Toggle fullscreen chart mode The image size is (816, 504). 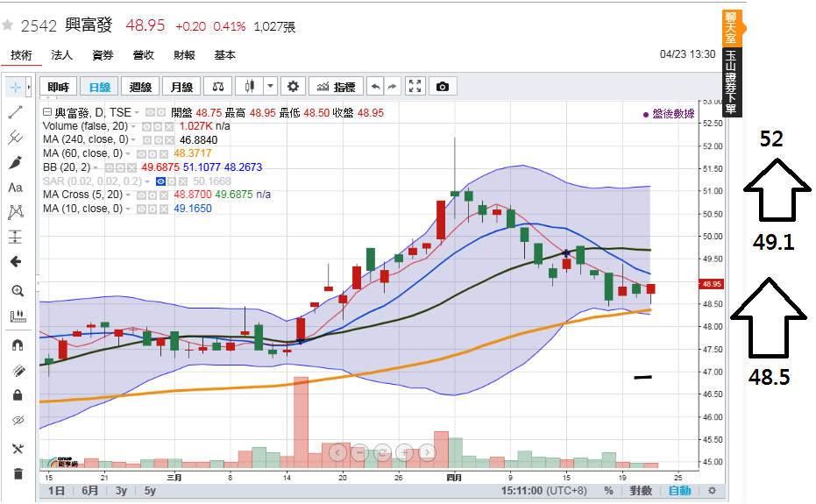pyautogui.click(x=415, y=87)
